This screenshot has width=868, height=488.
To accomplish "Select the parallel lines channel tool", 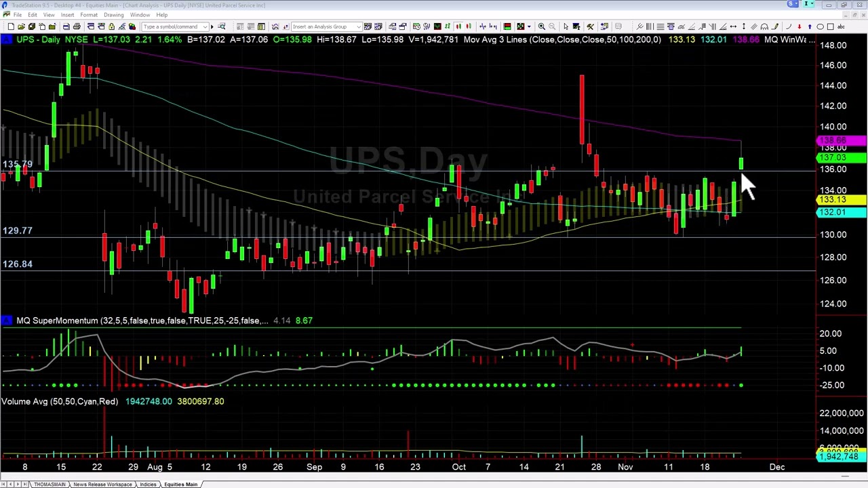I will click(x=753, y=26).
